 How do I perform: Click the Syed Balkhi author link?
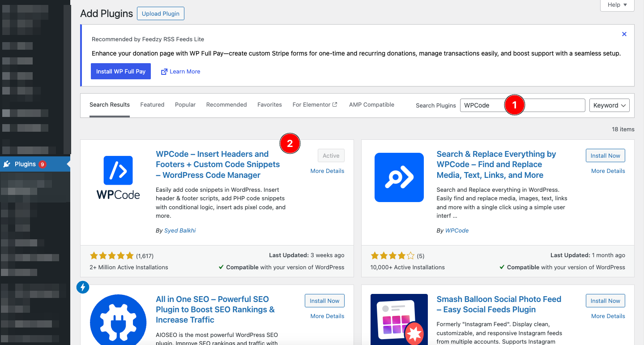pos(180,230)
